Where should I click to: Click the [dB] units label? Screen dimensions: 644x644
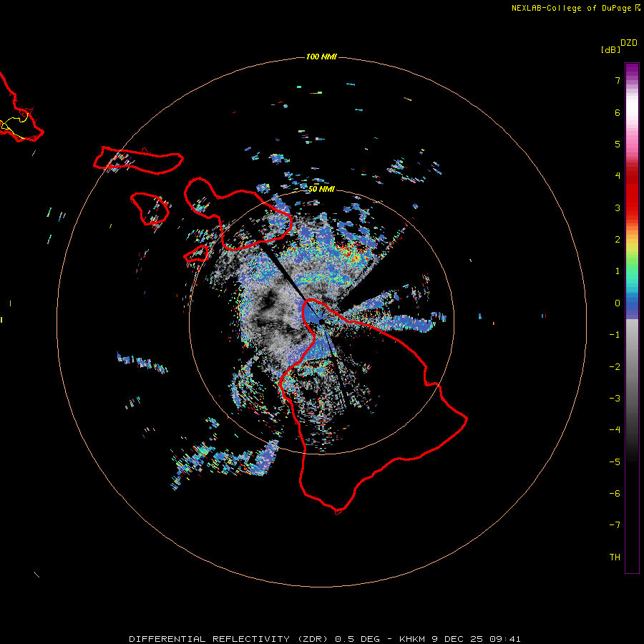(610, 49)
